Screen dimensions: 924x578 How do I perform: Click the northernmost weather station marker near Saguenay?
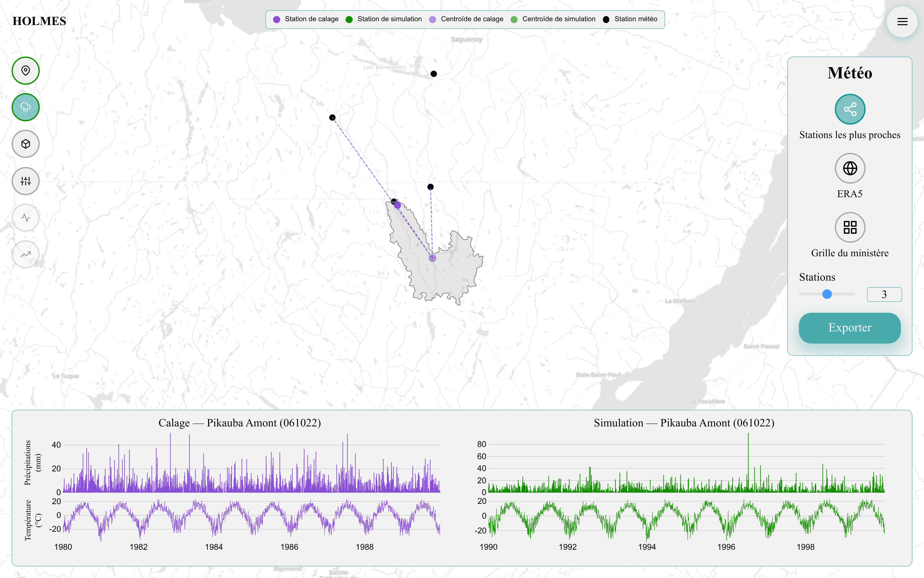[433, 74]
